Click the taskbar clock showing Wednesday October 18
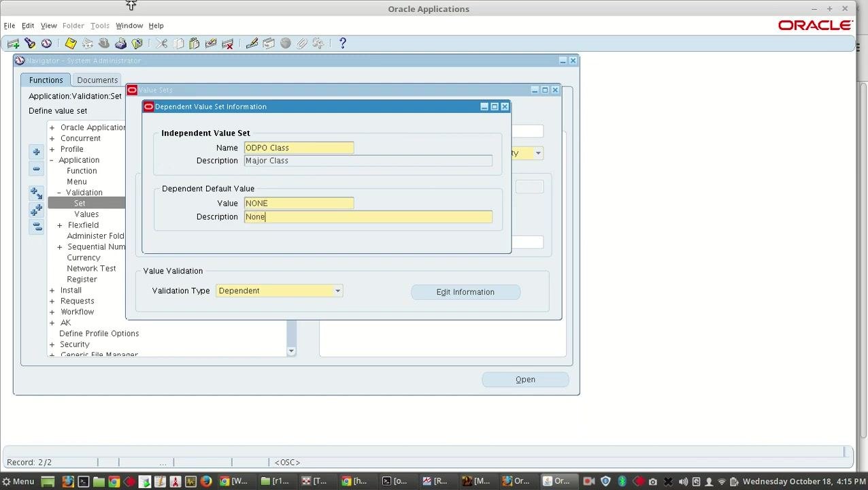 tap(803, 481)
